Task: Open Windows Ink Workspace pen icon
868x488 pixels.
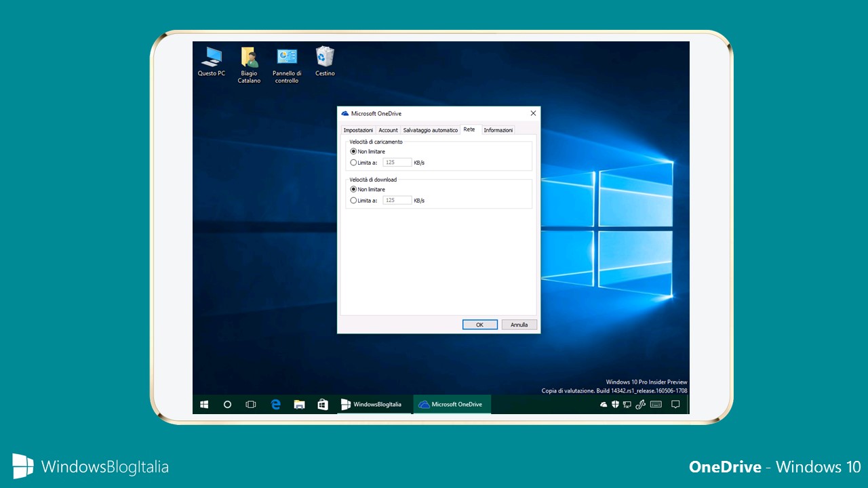Action: pyautogui.click(x=640, y=405)
